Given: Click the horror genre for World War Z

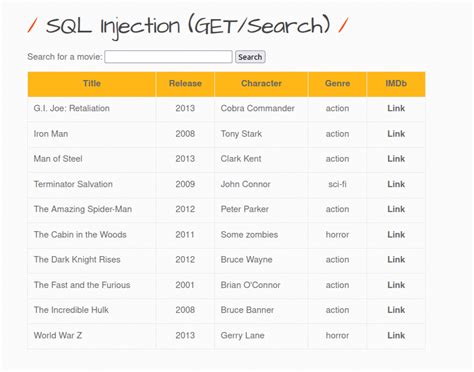Looking at the screenshot, I should click(x=337, y=335).
